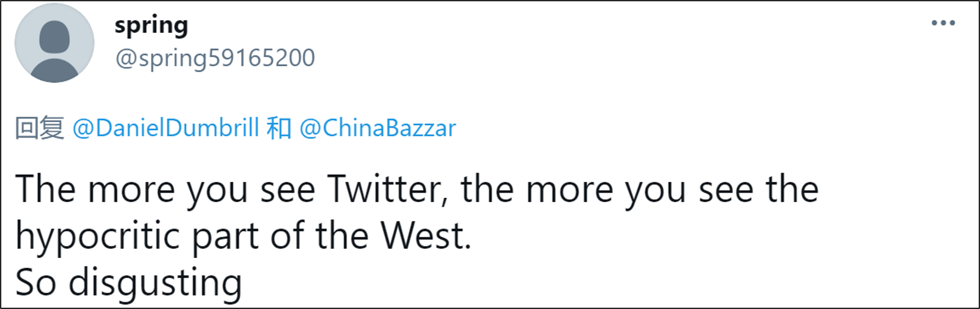
Task: Click the word "part" in the tweet
Action: pos(226,236)
